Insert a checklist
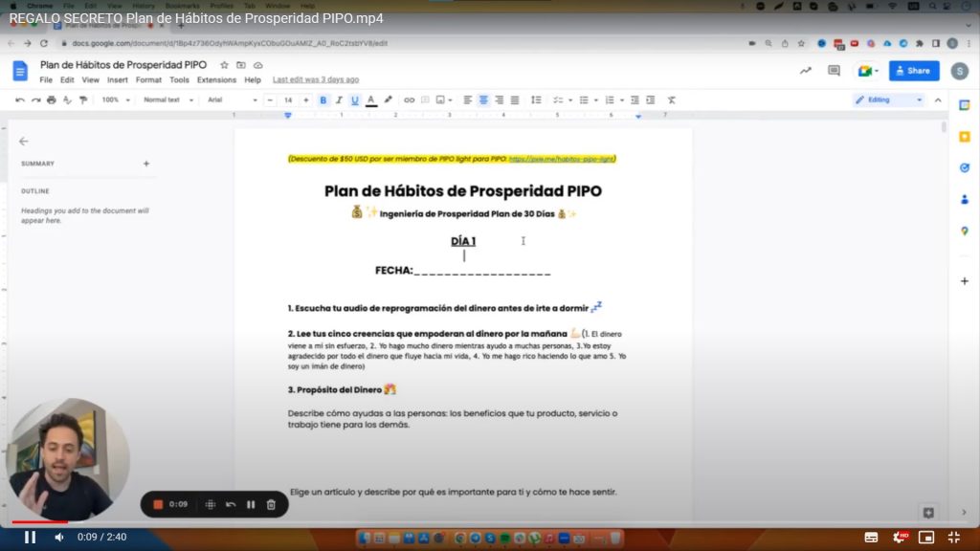Screen dimensions: 980x551 [558, 99]
